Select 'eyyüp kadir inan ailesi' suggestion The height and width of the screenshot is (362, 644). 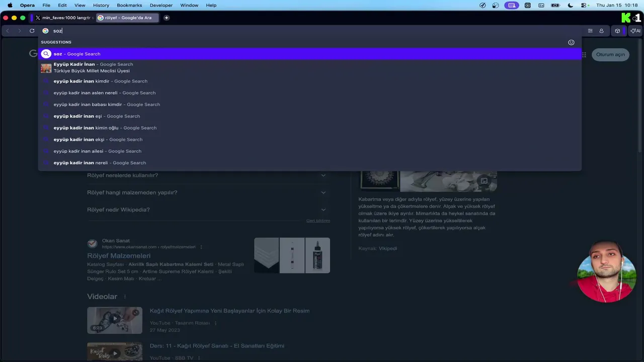point(310,151)
